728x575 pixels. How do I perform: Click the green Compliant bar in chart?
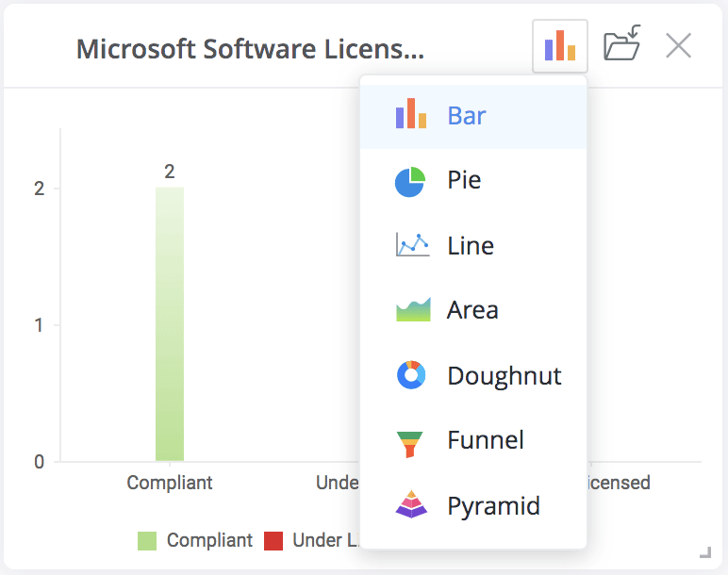coord(170,324)
